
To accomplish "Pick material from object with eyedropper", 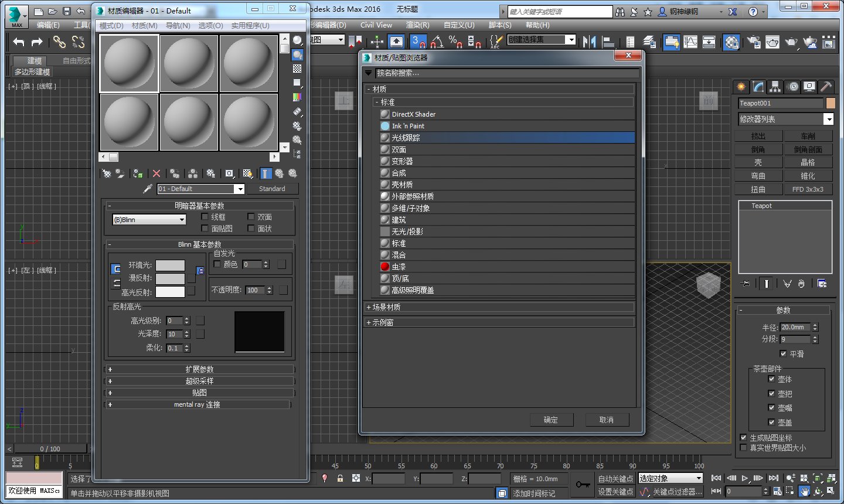I will 148,189.
